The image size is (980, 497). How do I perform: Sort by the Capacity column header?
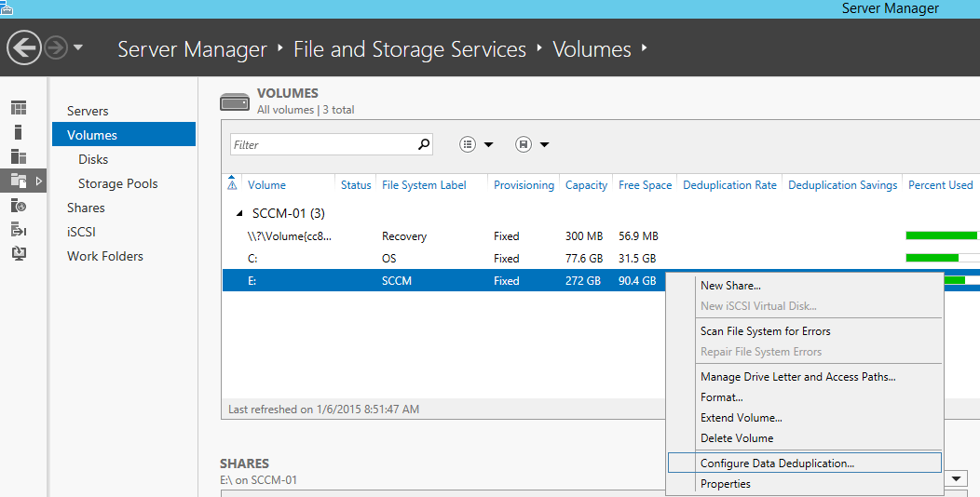(586, 185)
